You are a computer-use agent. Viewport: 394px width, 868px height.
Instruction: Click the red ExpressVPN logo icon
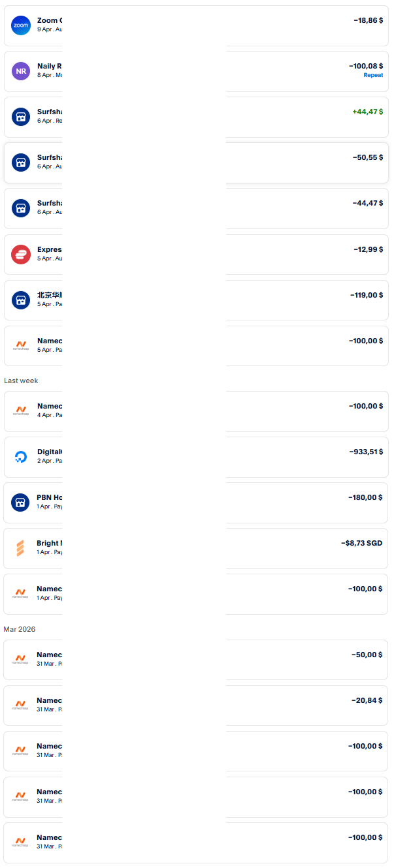[x=21, y=254]
